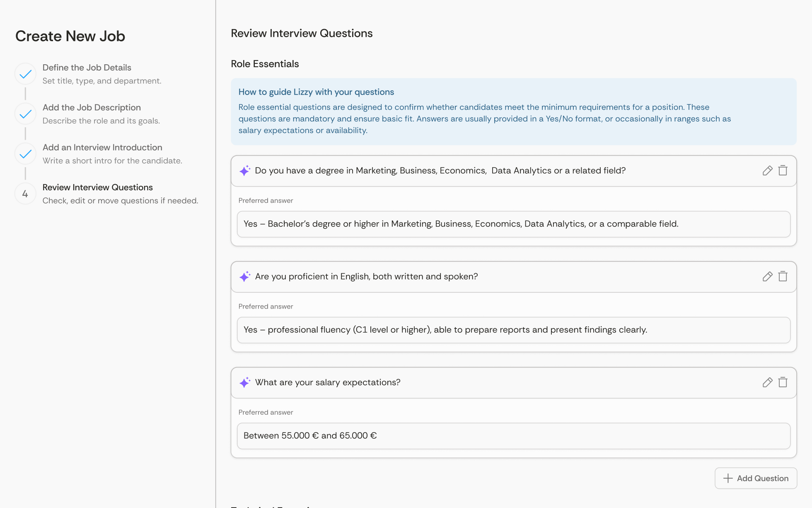Open the "Add an Interview Introduction" step
The image size is (812, 508).
click(x=102, y=147)
